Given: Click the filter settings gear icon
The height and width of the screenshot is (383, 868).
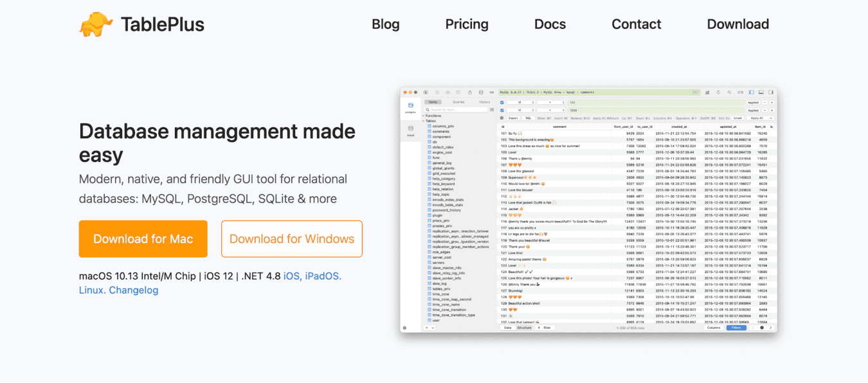Looking at the screenshot, I should tap(502, 118).
